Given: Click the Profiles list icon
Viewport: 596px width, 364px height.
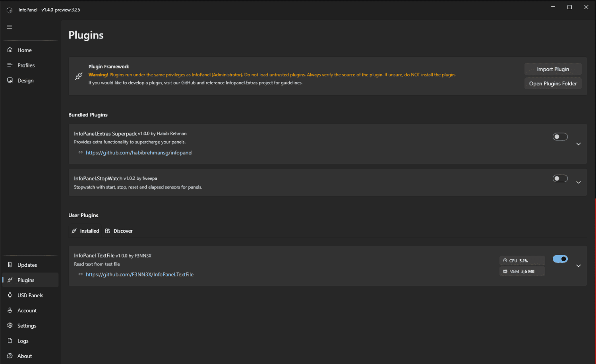Looking at the screenshot, I should coord(10,65).
